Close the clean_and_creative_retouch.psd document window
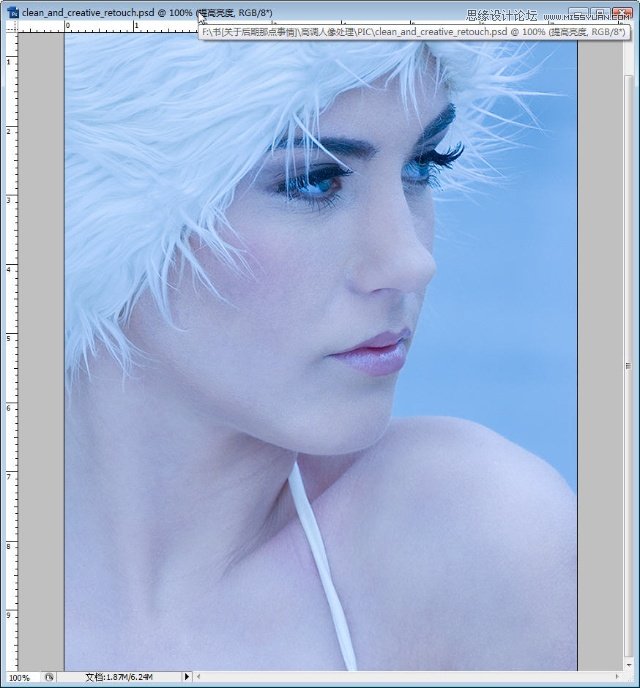This screenshot has width=640, height=688. click(x=622, y=14)
